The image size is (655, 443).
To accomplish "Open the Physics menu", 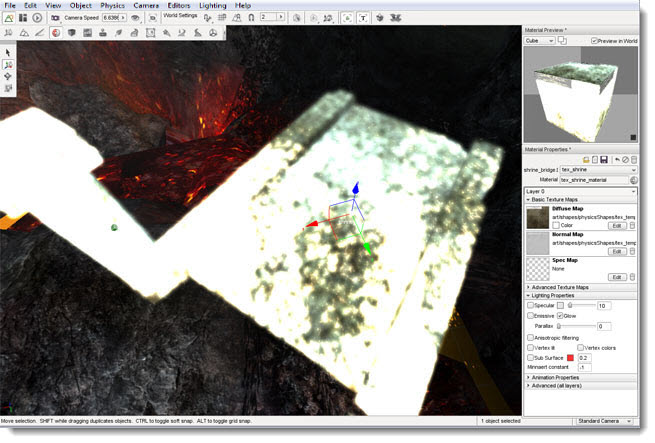I will click(x=112, y=6).
